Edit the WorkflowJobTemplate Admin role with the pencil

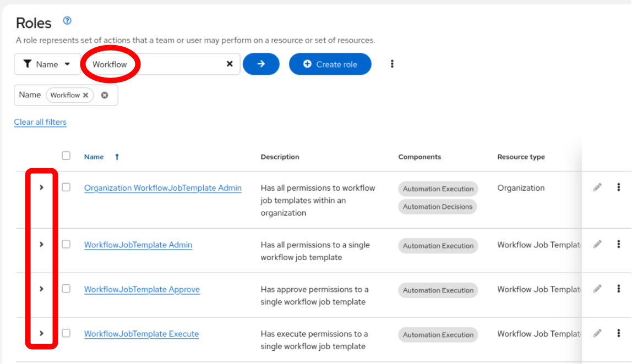(x=597, y=245)
